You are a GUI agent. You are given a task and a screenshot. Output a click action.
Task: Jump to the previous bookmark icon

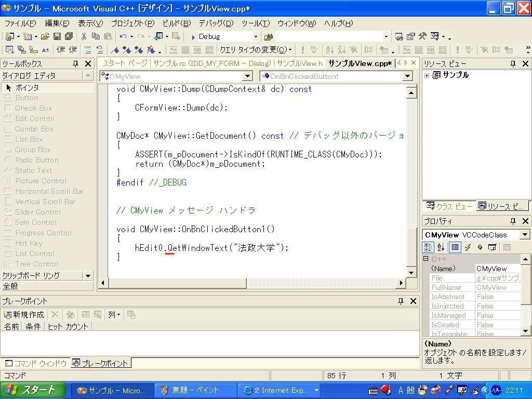coord(138,50)
